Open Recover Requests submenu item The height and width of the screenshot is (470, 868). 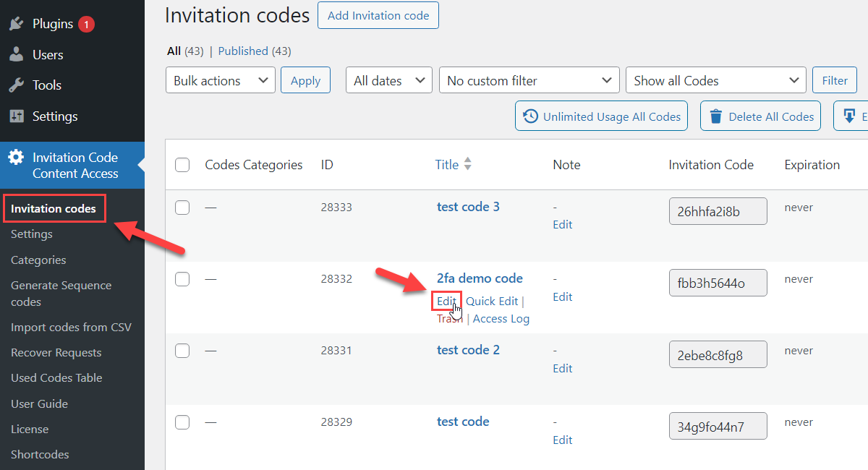pos(56,353)
